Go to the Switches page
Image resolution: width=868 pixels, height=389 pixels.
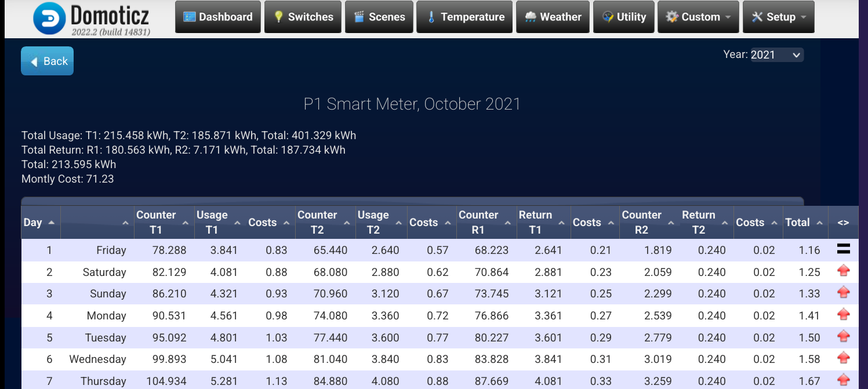click(303, 17)
